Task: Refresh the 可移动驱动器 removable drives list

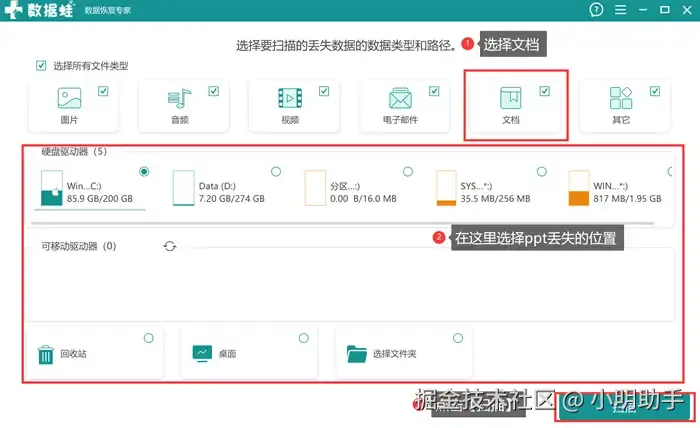Action: click(170, 246)
